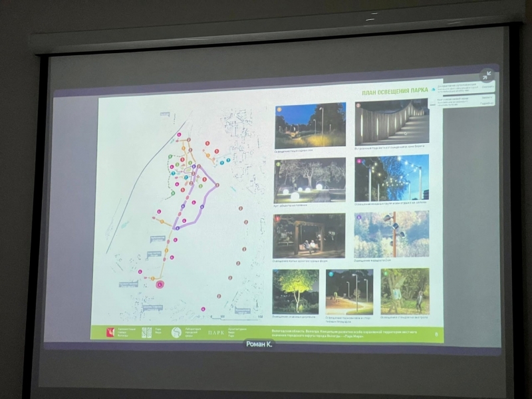Open the workout area lighting photo
This screenshot has width=532, height=399.
[404, 291]
